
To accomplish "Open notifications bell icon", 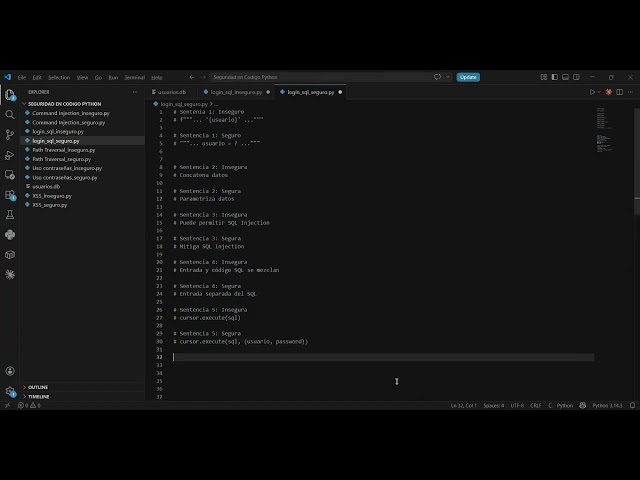I will coord(632,405).
